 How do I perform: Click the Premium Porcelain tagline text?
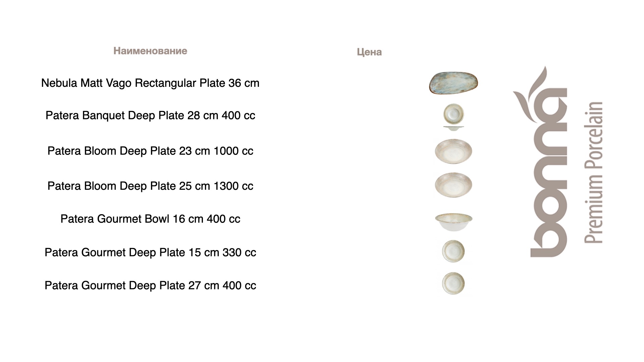tap(594, 173)
